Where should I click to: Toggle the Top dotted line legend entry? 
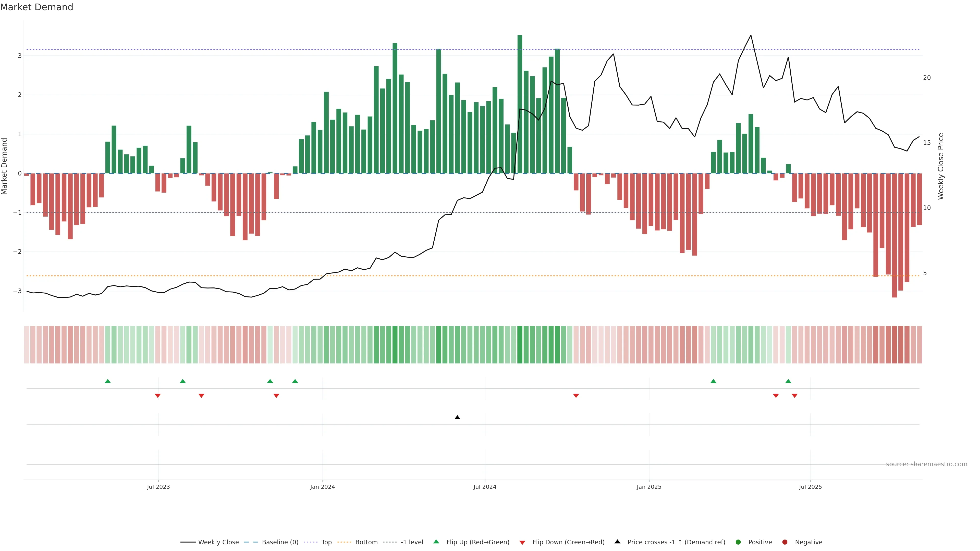(326, 542)
